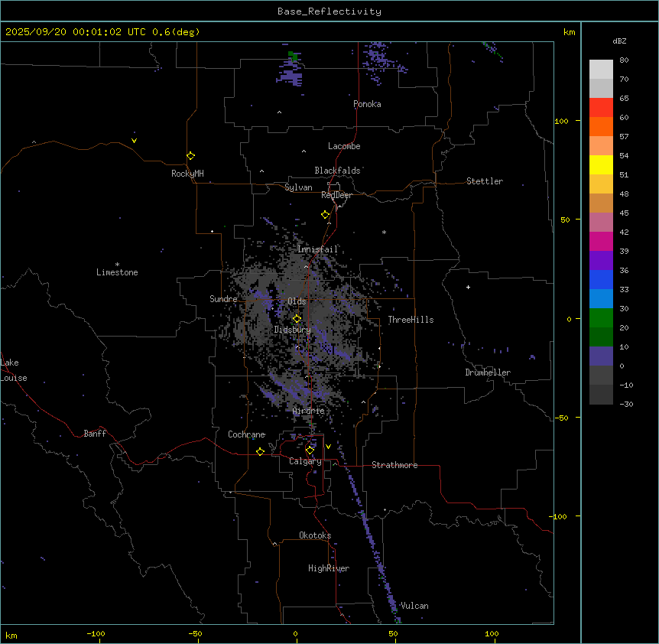Click the Strathmore label on the map
Viewport: 659px width, 644px height.
point(394,465)
